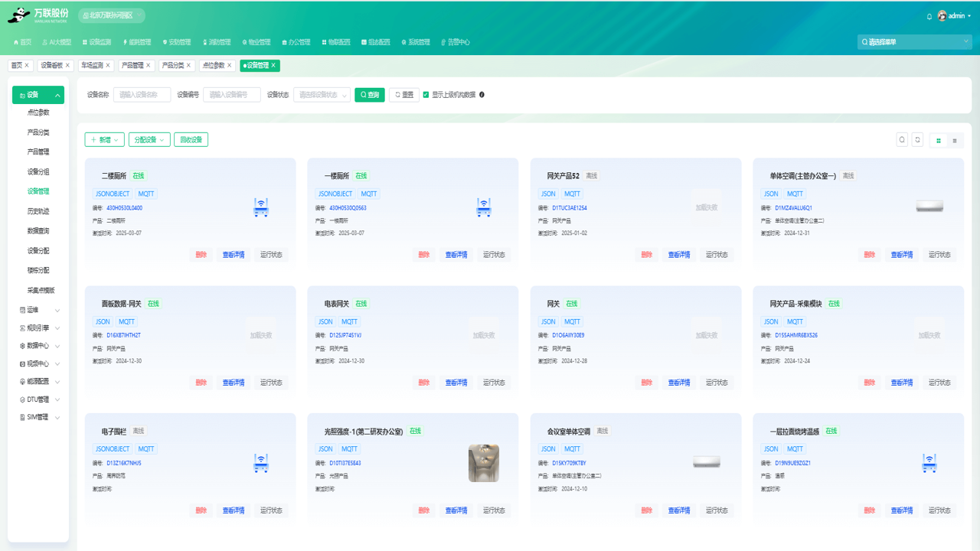This screenshot has height=551, width=980.
Task: Click the toolbar search toggle icon
Action: [902, 139]
